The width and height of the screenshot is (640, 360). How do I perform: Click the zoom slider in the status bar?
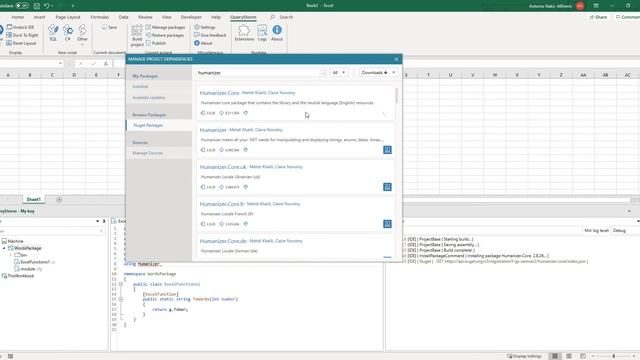pyautogui.click(x=613, y=356)
